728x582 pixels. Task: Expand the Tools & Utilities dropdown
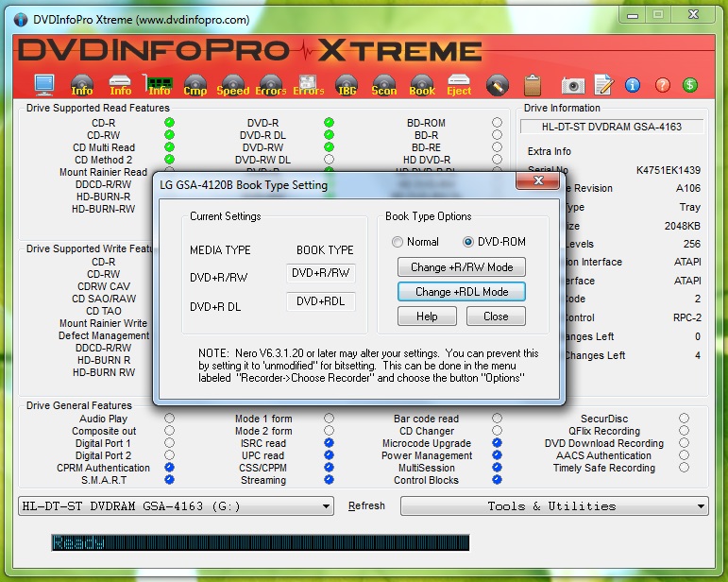coord(554,505)
